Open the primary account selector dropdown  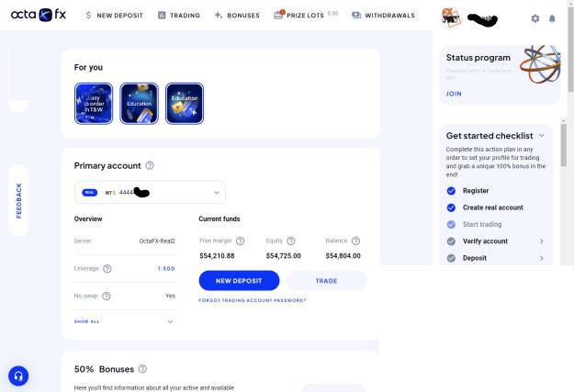150,192
